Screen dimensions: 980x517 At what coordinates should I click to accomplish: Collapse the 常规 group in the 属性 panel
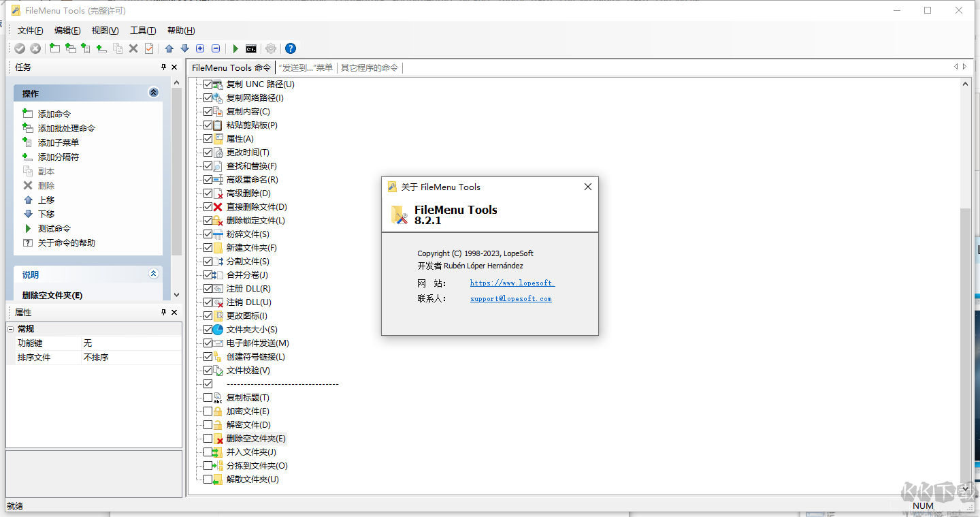pos(11,328)
